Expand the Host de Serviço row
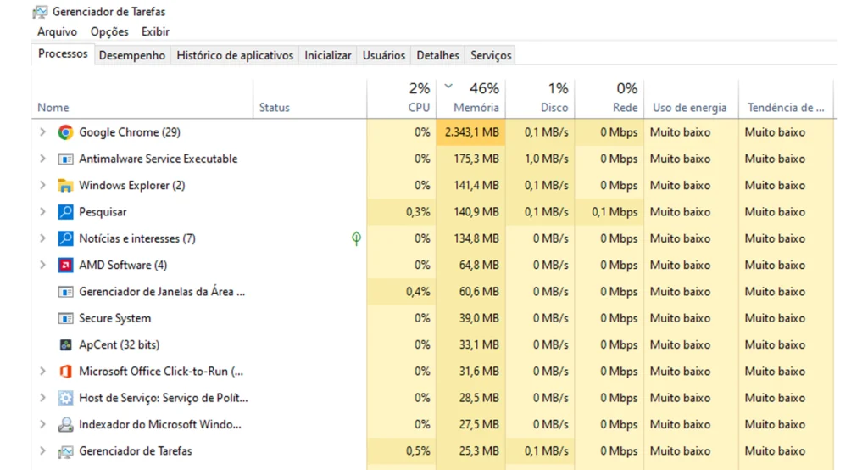 coord(42,398)
